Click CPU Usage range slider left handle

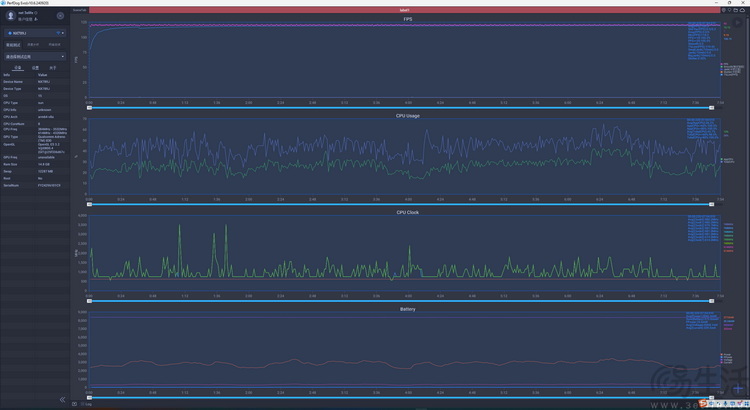pos(89,204)
